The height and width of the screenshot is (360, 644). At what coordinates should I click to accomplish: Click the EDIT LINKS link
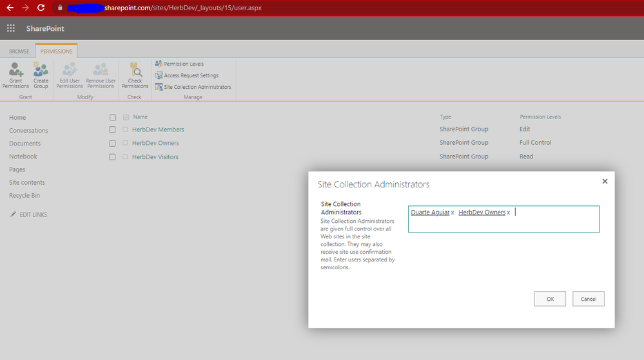point(34,214)
